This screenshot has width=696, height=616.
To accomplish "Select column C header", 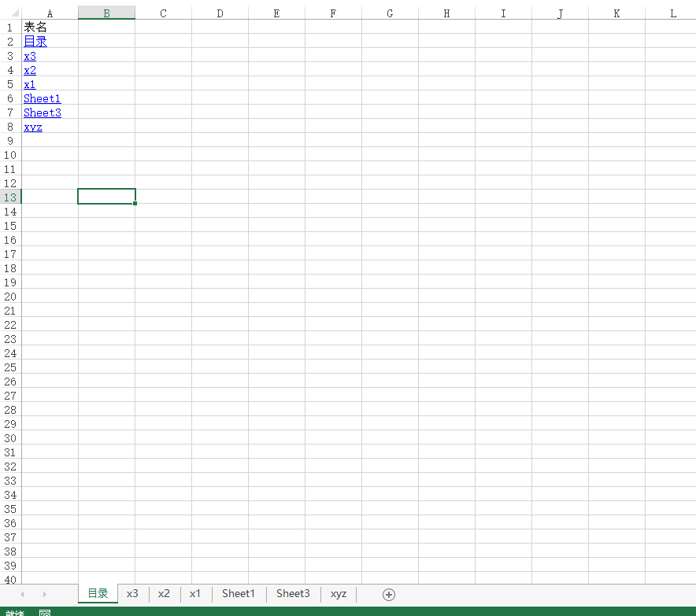I will coord(163,13).
